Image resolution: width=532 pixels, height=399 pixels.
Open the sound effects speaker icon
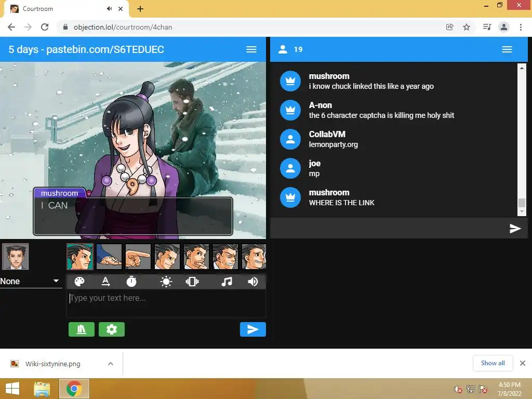(253, 282)
